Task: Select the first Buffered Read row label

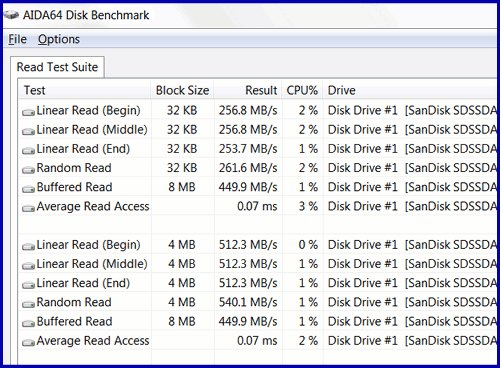Action: point(74,187)
